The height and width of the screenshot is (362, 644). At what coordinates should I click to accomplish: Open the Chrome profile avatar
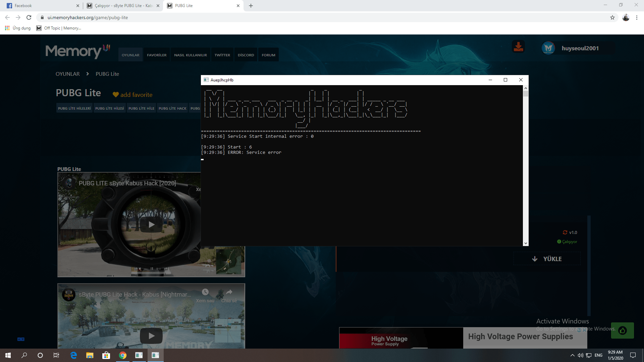(x=626, y=17)
